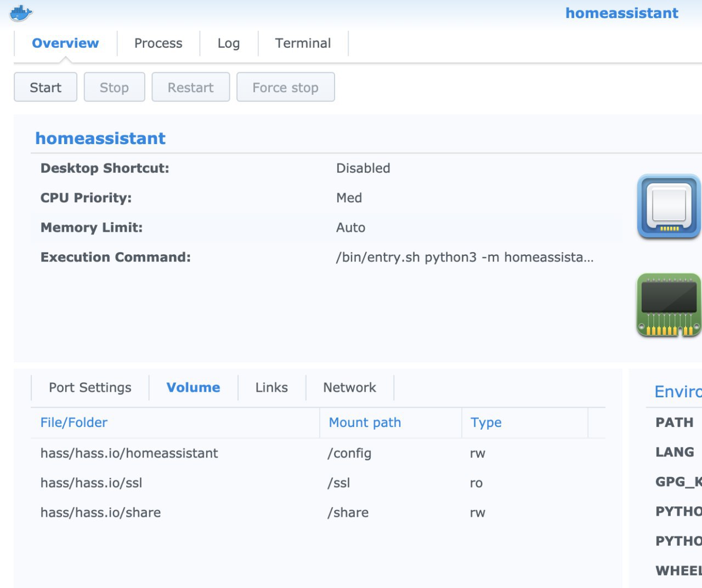This screenshot has width=702, height=588.
Task: Click the PATH environment variable
Action: click(x=675, y=423)
